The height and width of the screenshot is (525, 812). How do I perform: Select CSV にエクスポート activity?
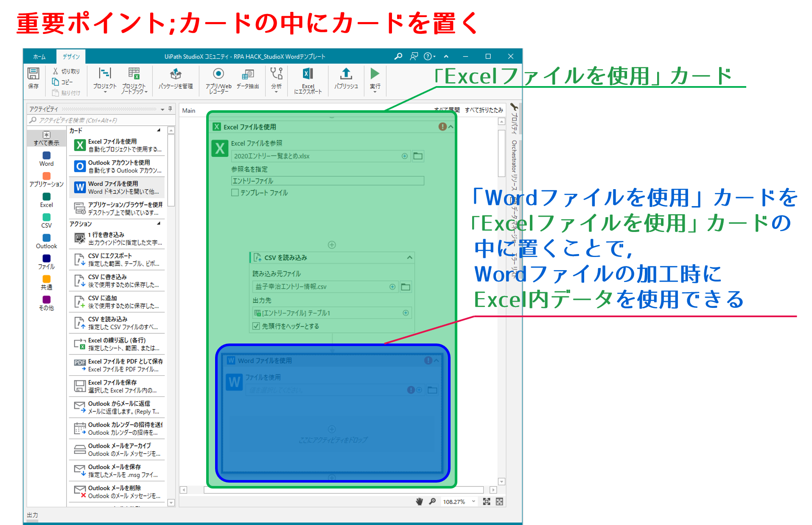click(117, 260)
